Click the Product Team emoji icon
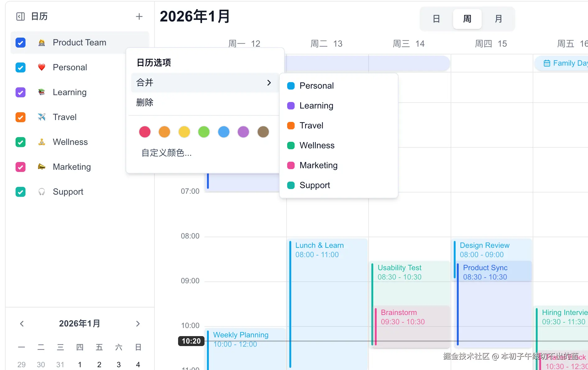The width and height of the screenshot is (588, 370). point(42,43)
